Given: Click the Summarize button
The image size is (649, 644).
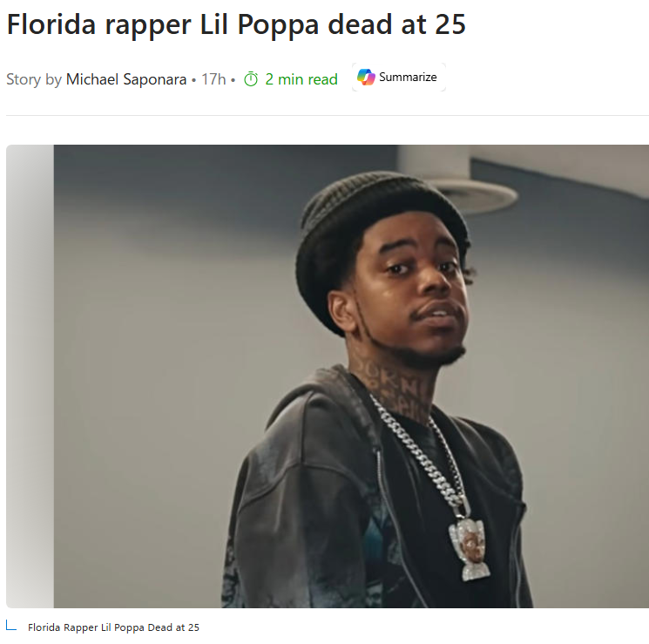Looking at the screenshot, I should (x=399, y=77).
